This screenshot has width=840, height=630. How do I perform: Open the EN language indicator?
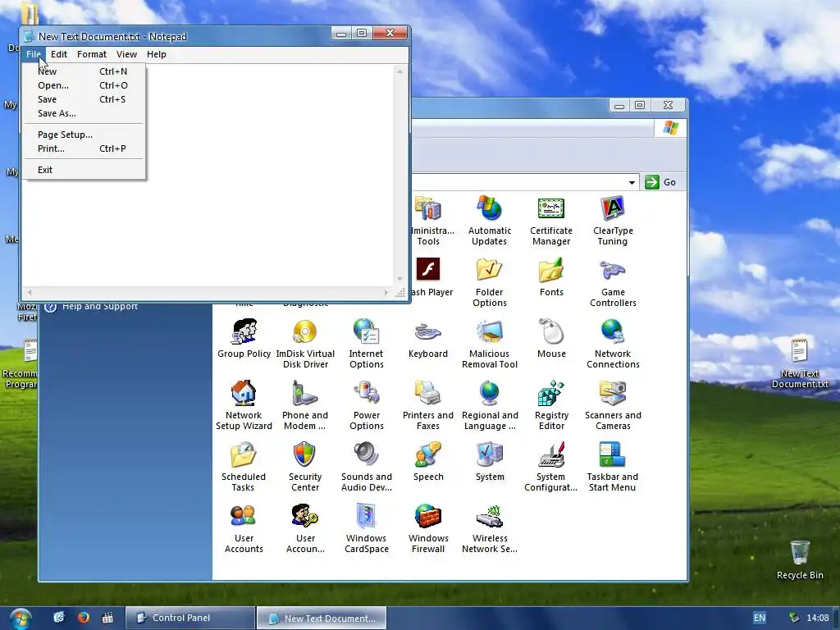point(759,618)
